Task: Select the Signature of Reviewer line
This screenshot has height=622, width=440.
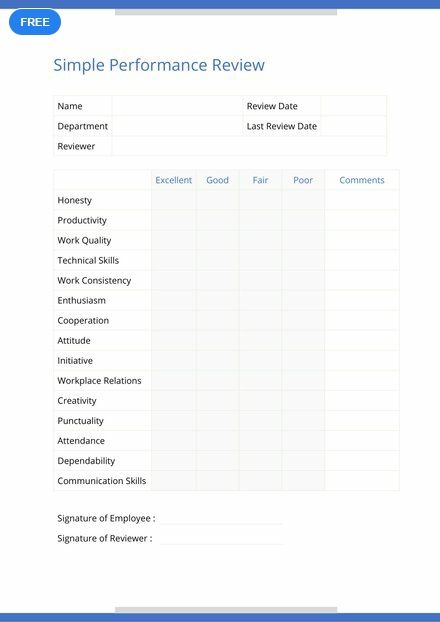Action: [221, 539]
